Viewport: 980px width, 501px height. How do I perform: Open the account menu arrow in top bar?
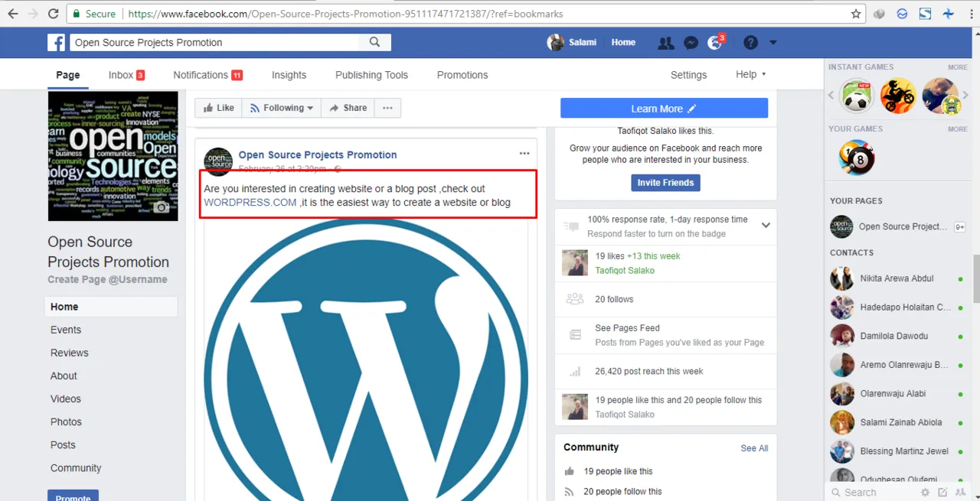[x=773, y=43]
